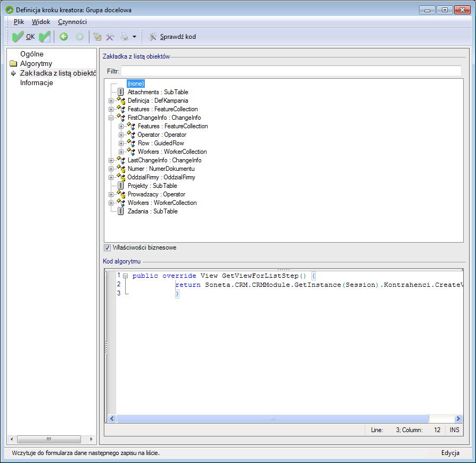
Task: Click the Edycja status bar label
Action: click(x=450, y=453)
